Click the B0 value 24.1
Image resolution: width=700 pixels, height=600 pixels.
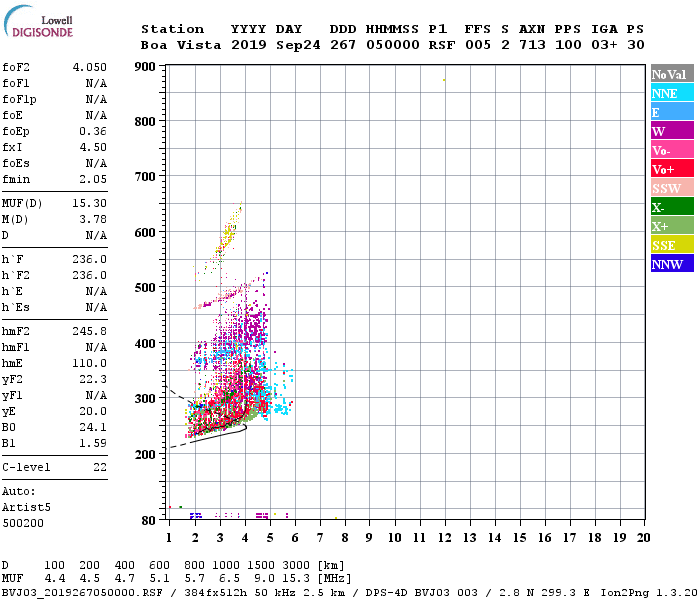click(93, 427)
